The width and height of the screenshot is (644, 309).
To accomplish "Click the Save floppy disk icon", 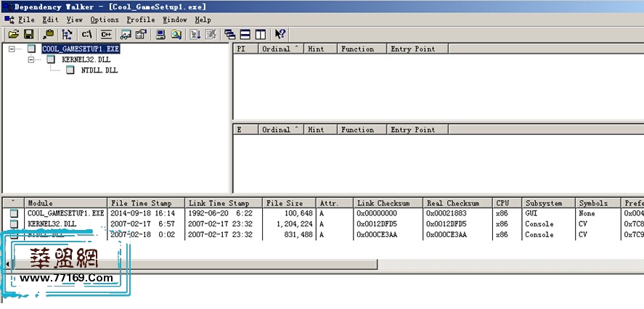I will tap(29, 34).
